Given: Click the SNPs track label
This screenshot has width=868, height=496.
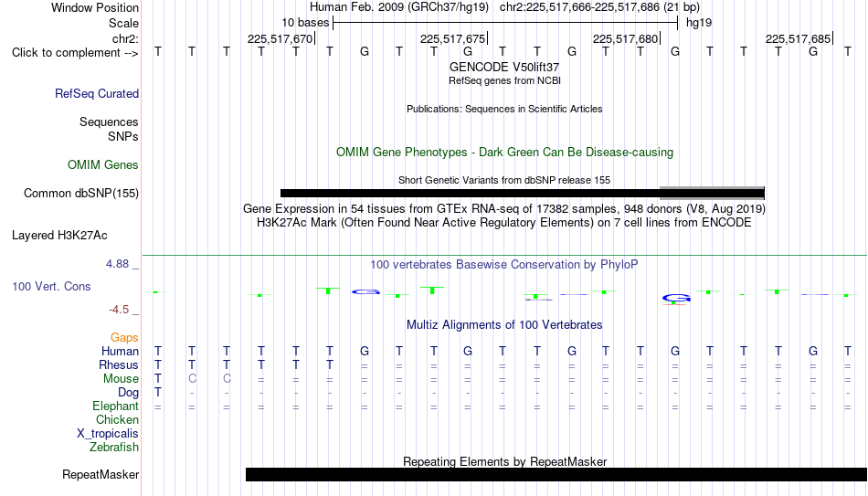Looking at the screenshot, I should coord(123,136).
